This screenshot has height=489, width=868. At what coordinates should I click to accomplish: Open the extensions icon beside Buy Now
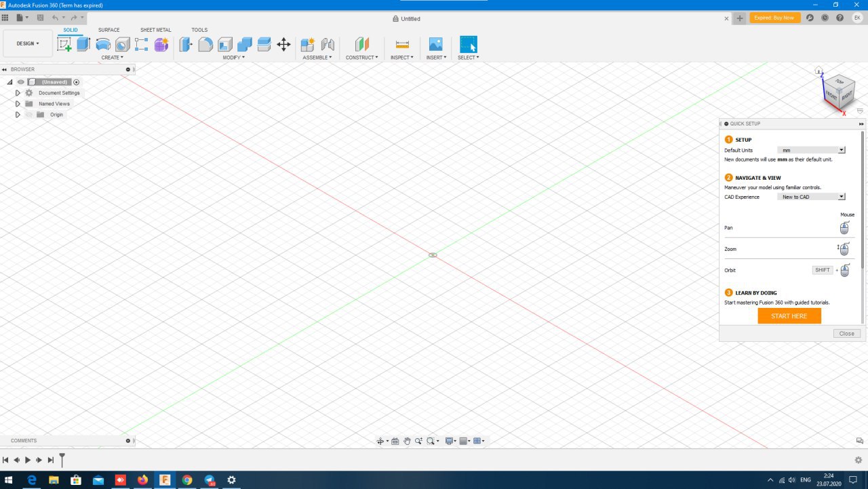[x=810, y=18]
